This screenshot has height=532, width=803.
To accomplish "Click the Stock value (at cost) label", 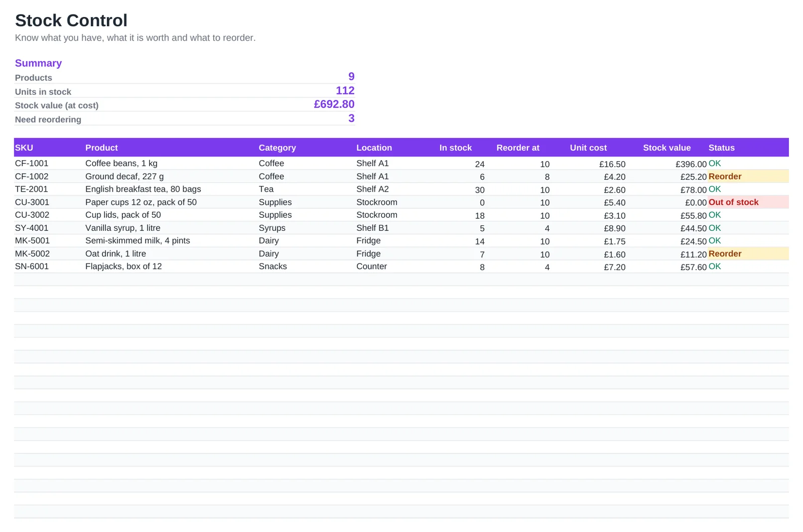I will tap(57, 105).
